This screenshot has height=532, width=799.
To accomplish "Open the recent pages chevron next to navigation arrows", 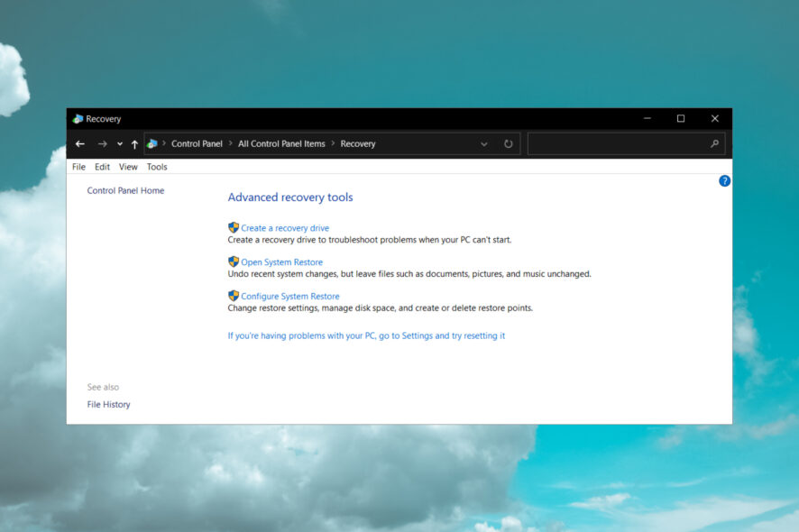I will click(118, 143).
